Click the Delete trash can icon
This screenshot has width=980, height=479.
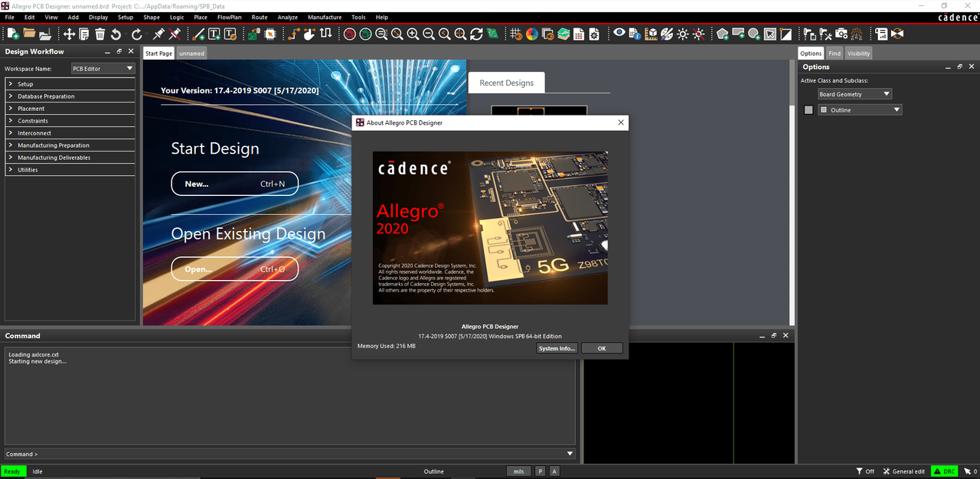(100, 34)
